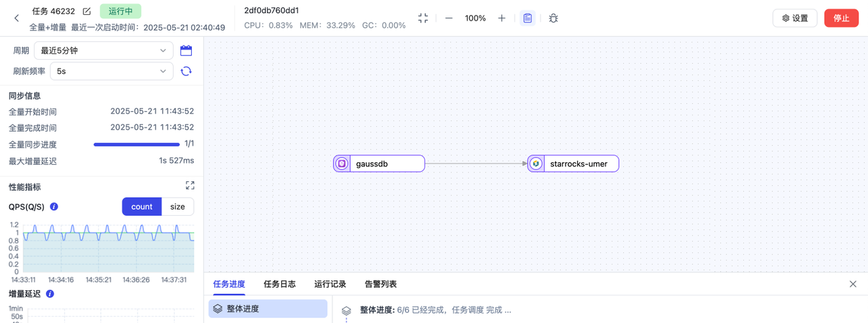Expand performance metrics to fullscreen
Viewport: 868px width, 323px height.
click(x=190, y=186)
